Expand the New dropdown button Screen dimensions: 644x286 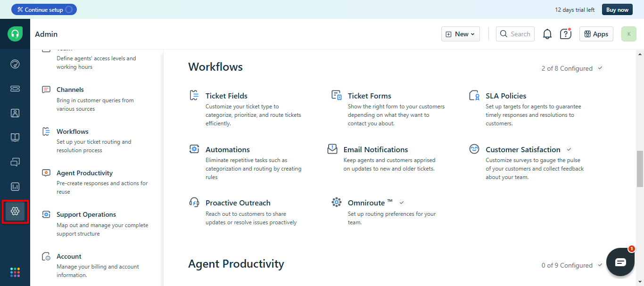coord(461,34)
